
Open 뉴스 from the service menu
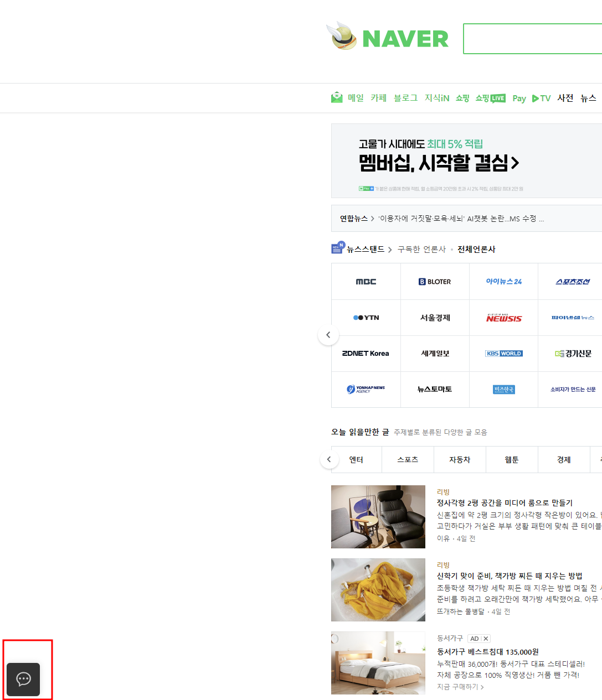588,98
